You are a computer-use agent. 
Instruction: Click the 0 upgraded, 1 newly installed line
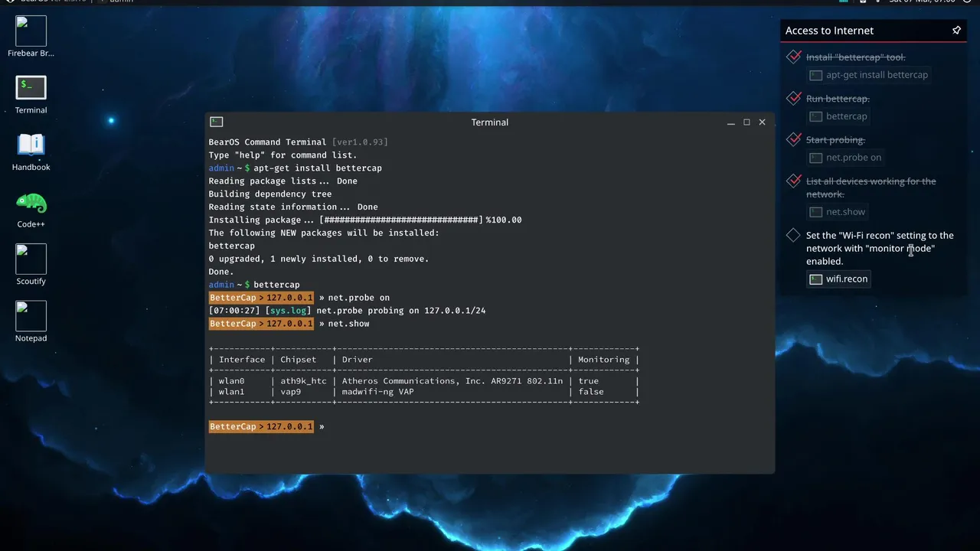point(318,259)
